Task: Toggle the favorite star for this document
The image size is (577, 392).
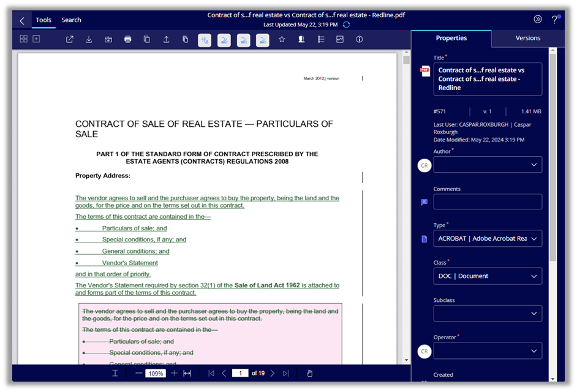Action: tap(282, 39)
